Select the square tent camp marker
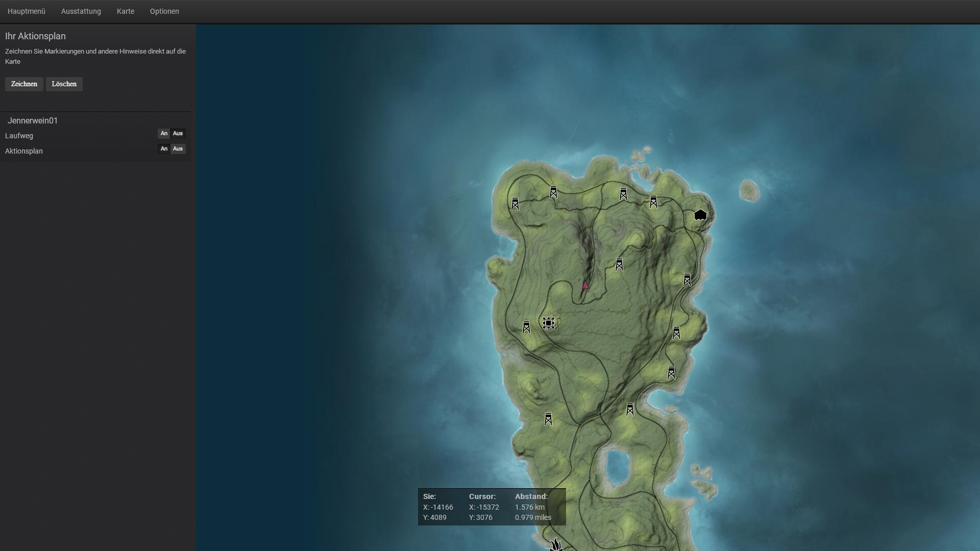This screenshot has height=551, width=980. click(x=549, y=323)
